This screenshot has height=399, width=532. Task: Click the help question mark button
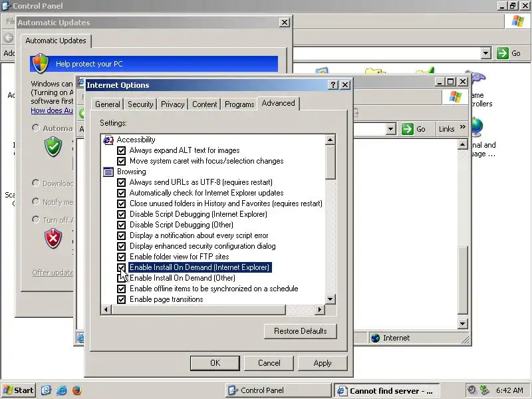click(x=333, y=85)
